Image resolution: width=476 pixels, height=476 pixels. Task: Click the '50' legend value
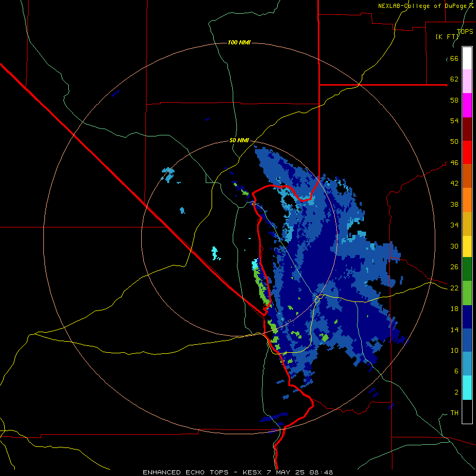[454, 141]
